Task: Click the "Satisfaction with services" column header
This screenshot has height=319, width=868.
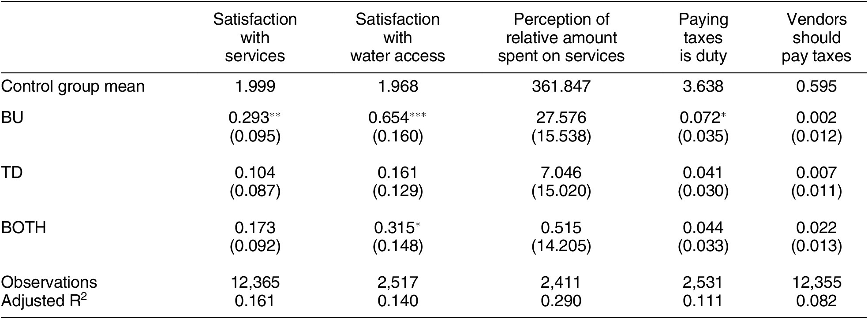Action: 255,38
